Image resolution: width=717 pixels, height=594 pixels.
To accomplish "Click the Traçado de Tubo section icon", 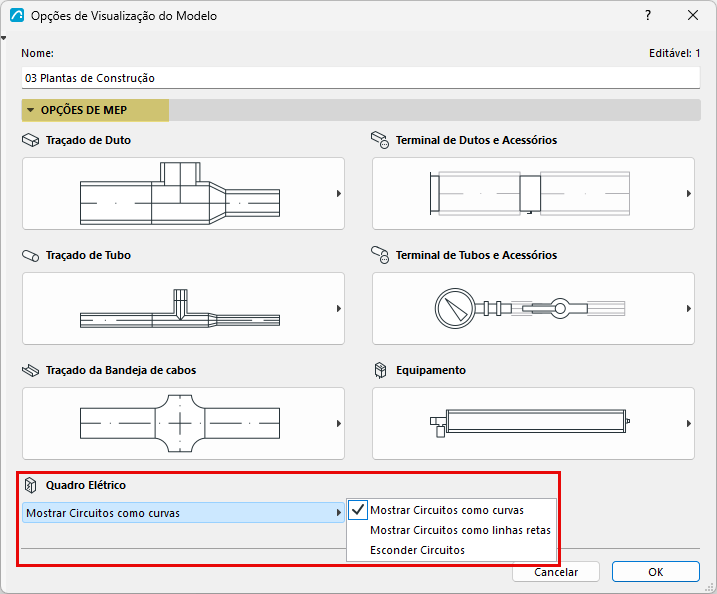I will (31, 255).
